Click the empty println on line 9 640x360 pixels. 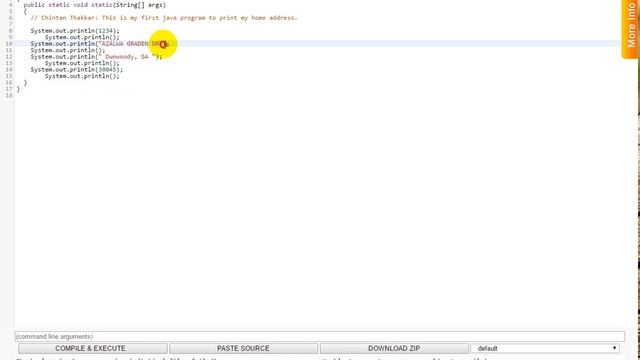tap(82, 37)
